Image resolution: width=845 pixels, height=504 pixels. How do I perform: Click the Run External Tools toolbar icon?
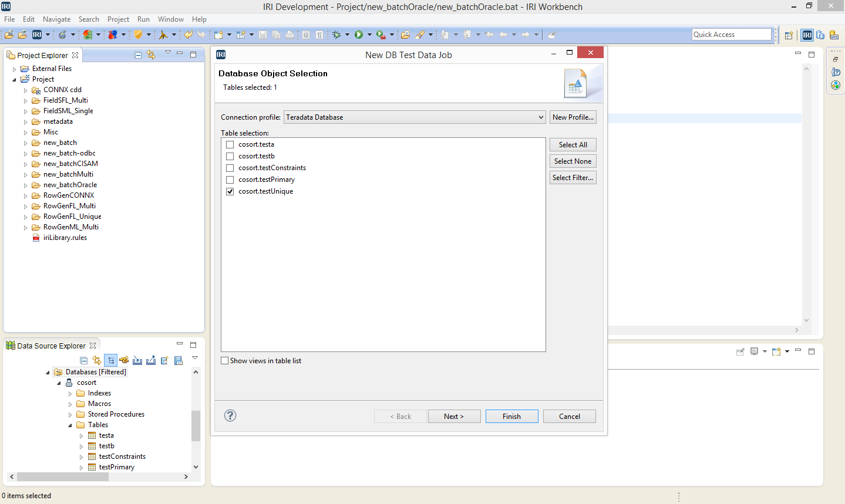pyautogui.click(x=381, y=35)
